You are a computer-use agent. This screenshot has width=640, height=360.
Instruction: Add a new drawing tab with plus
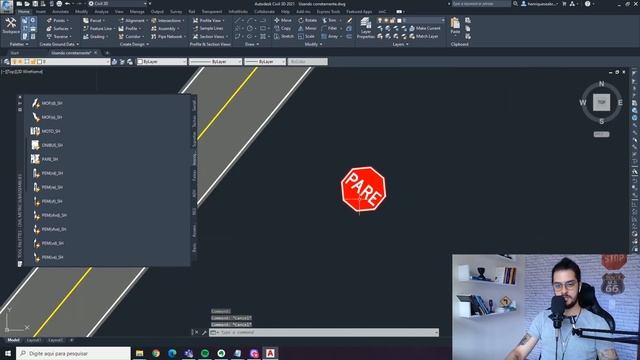107,53
